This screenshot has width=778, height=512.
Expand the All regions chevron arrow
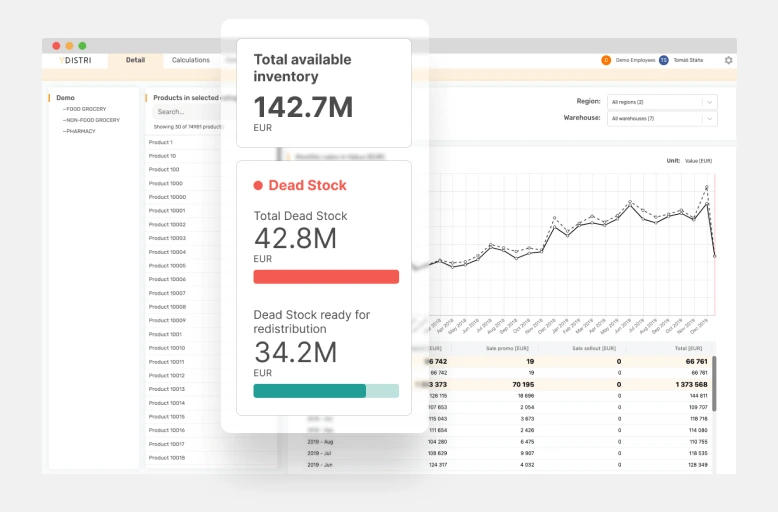[710, 102]
